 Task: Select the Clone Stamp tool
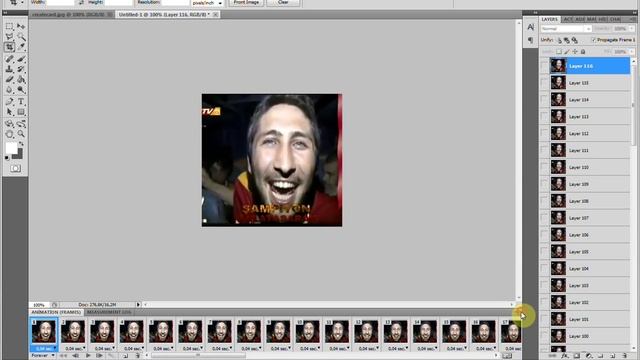click(x=9, y=69)
